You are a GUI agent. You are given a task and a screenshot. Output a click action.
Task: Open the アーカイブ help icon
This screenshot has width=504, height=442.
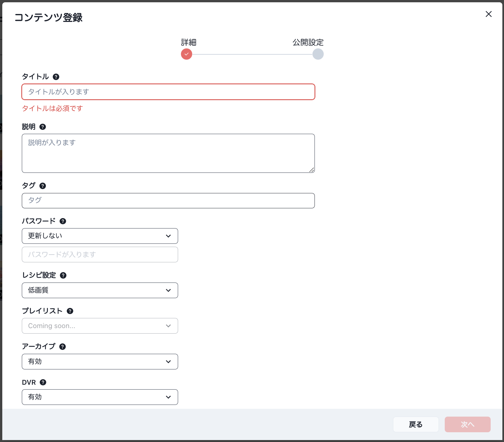click(63, 347)
